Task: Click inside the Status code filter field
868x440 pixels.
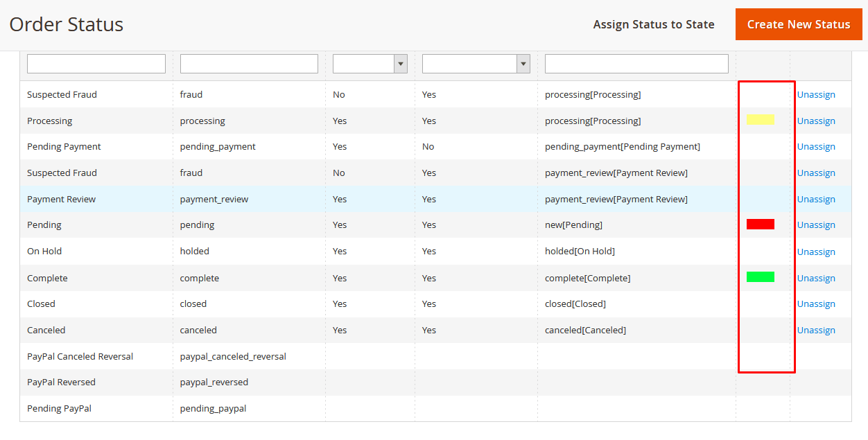Action: [248, 63]
